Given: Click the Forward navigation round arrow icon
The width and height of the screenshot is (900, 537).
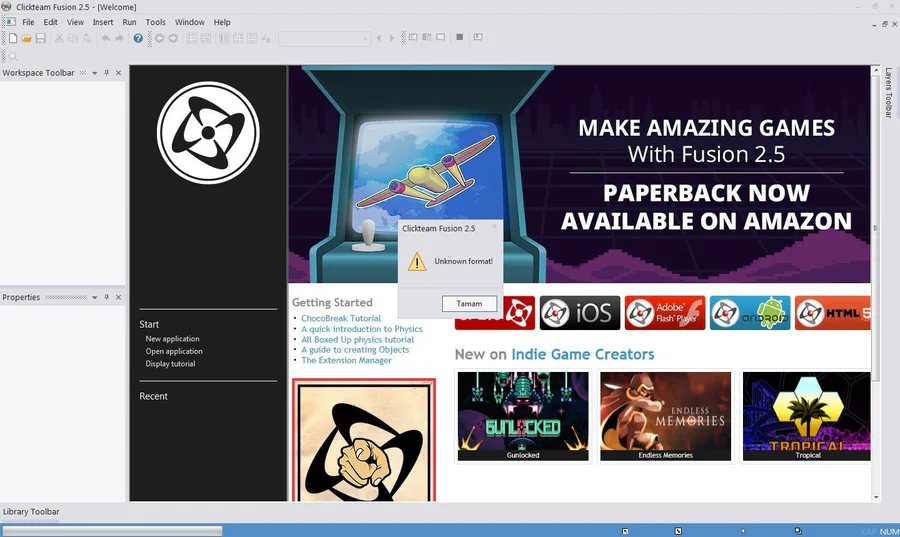Looking at the screenshot, I should (173, 38).
